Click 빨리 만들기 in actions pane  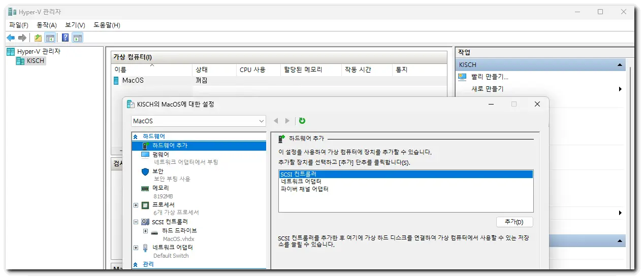[490, 77]
